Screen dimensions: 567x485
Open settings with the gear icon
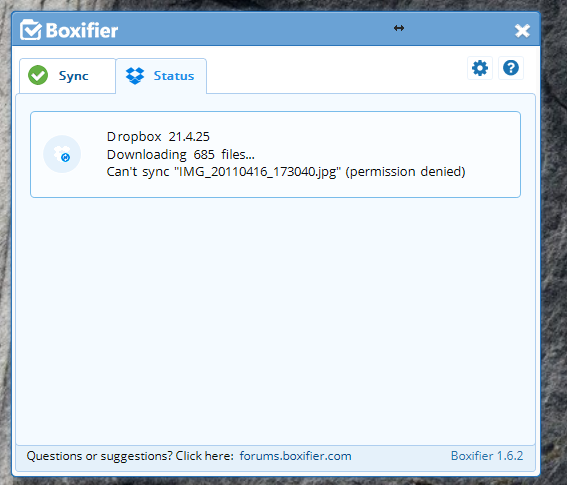click(x=480, y=68)
